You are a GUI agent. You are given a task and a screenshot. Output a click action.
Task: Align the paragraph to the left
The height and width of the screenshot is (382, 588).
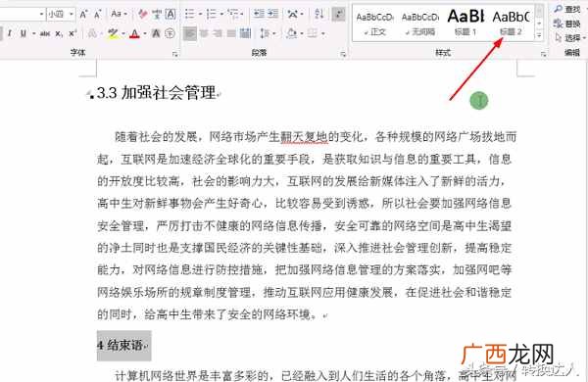[x=190, y=33]
